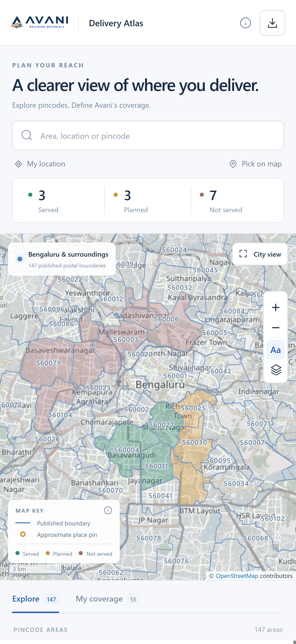Click the Served count card
Viewport: 296px width, 644px height.
(x=59, y=201)
